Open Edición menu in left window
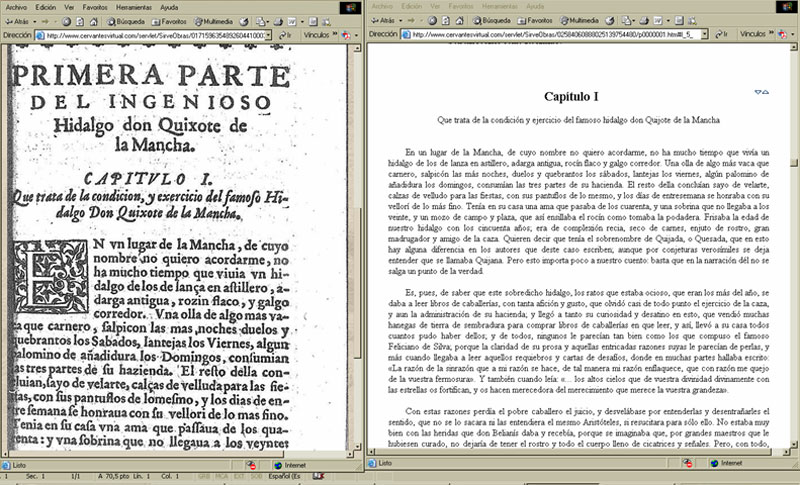 coord(45,8)
